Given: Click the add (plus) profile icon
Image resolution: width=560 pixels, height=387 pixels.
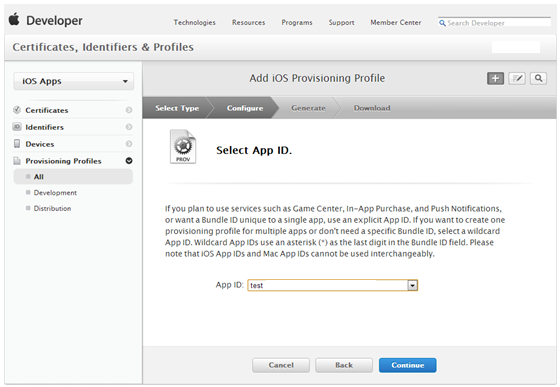Looking at the screenshot, I should [x=495, y=78].
